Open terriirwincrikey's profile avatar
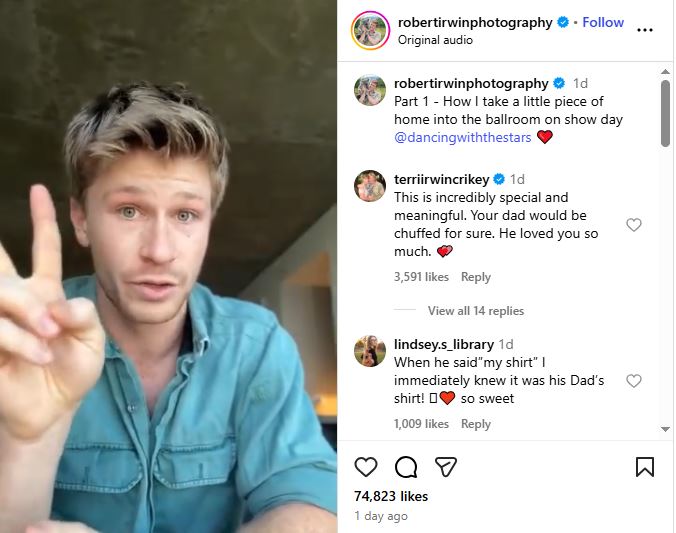The image size is (676, 533). point(369,186)
